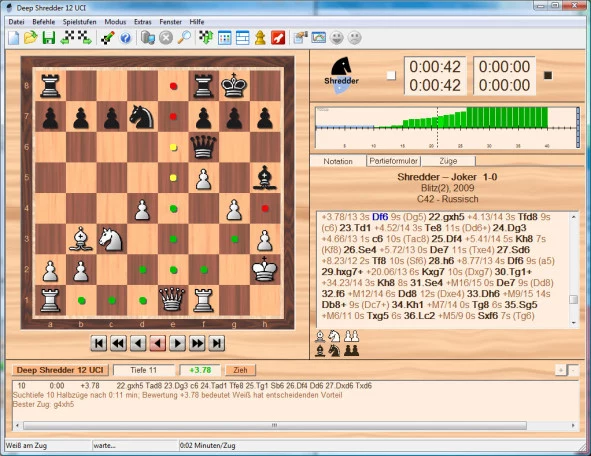The height and width of the screenshot is (456, 591).
Task: Click the Deep Shredder 12 UCI engine button
Action: [x=60, y=370]
